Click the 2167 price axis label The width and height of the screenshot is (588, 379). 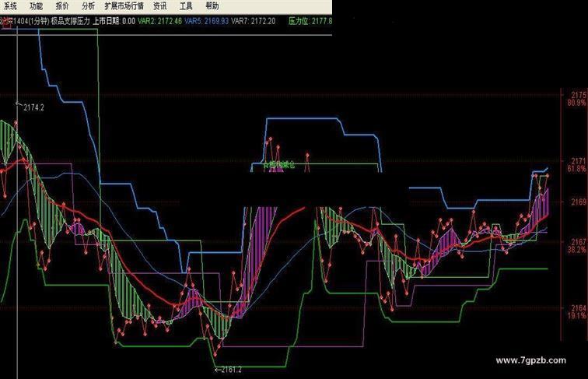(578, 242)
